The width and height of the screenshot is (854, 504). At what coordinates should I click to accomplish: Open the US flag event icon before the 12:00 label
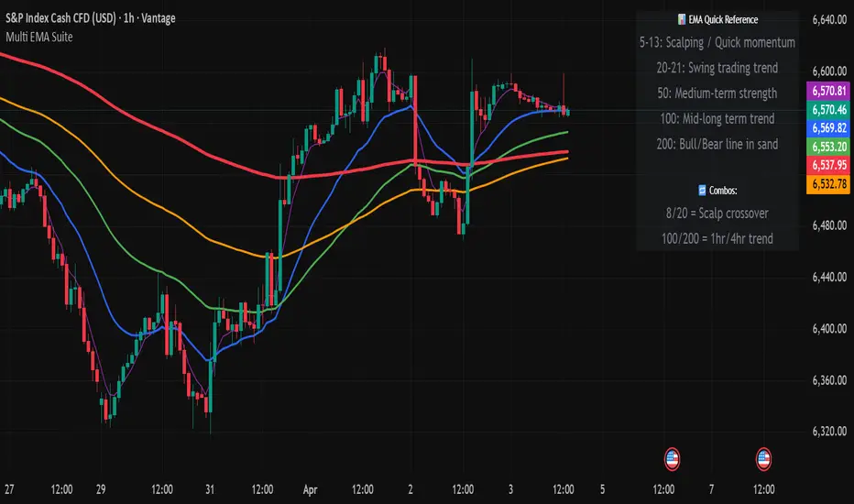tap(763, 459)
